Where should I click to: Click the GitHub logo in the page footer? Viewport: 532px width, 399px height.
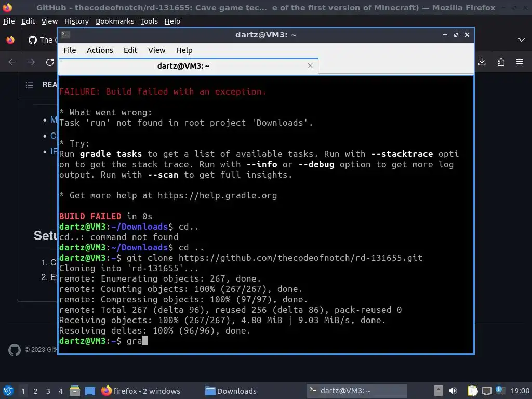click(14, 350)
